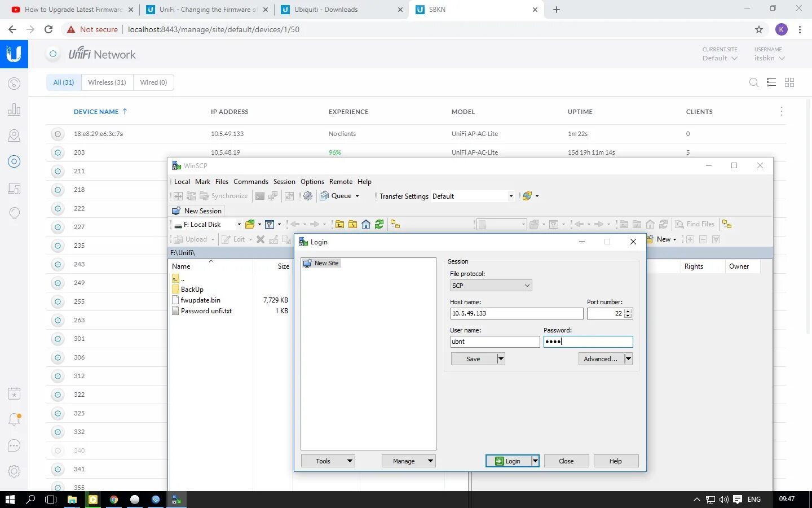812x508 pixels.
Task: Open UniFi Settings gear in sidebar
Action: [x=14, y=471]
